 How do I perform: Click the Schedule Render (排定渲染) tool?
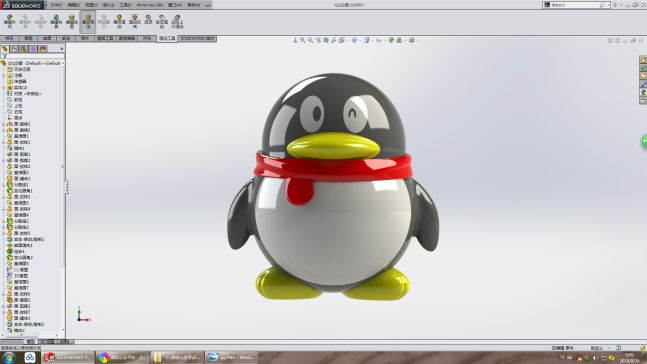click(x=162, y=21)
